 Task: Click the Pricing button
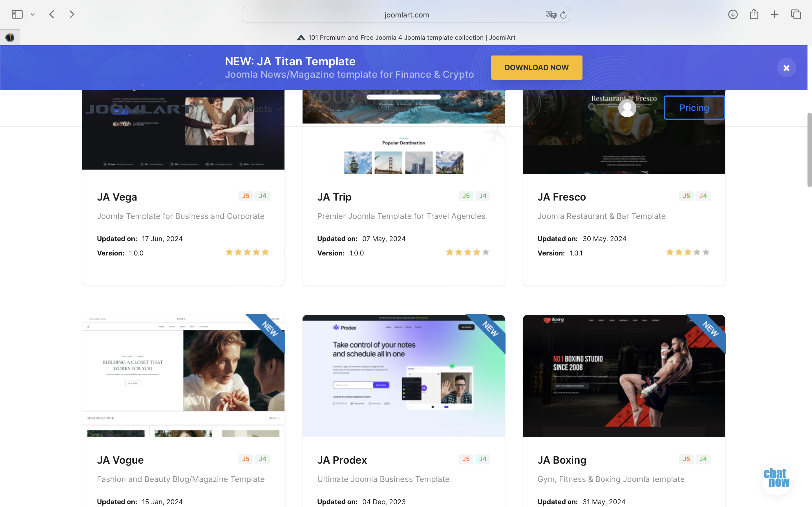694,108
